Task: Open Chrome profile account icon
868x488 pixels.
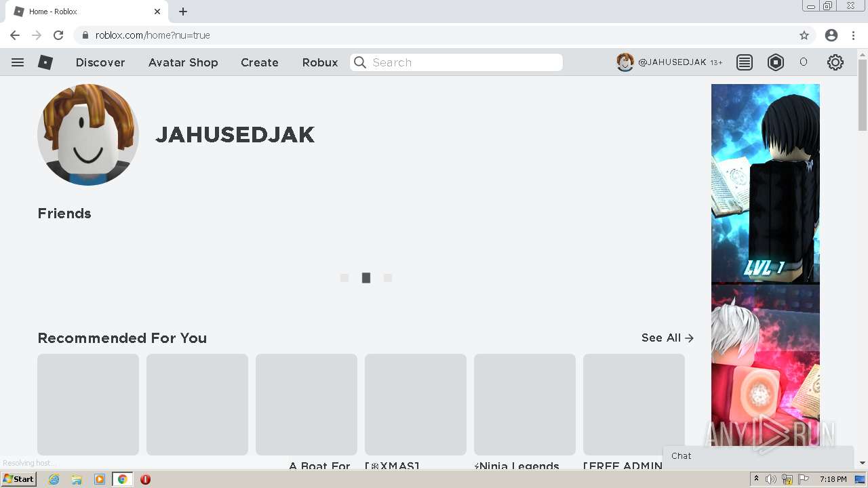Action: point(831,35)
